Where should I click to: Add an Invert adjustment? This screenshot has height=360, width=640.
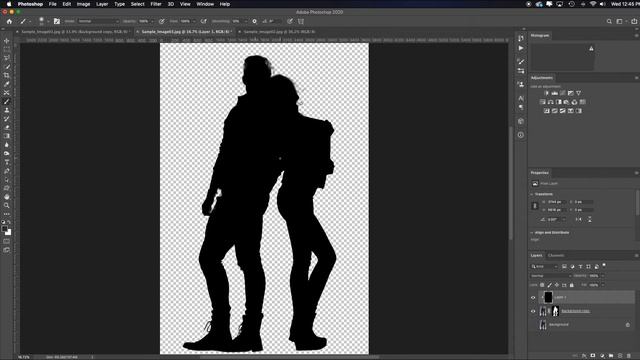click(x=547, y=111)
